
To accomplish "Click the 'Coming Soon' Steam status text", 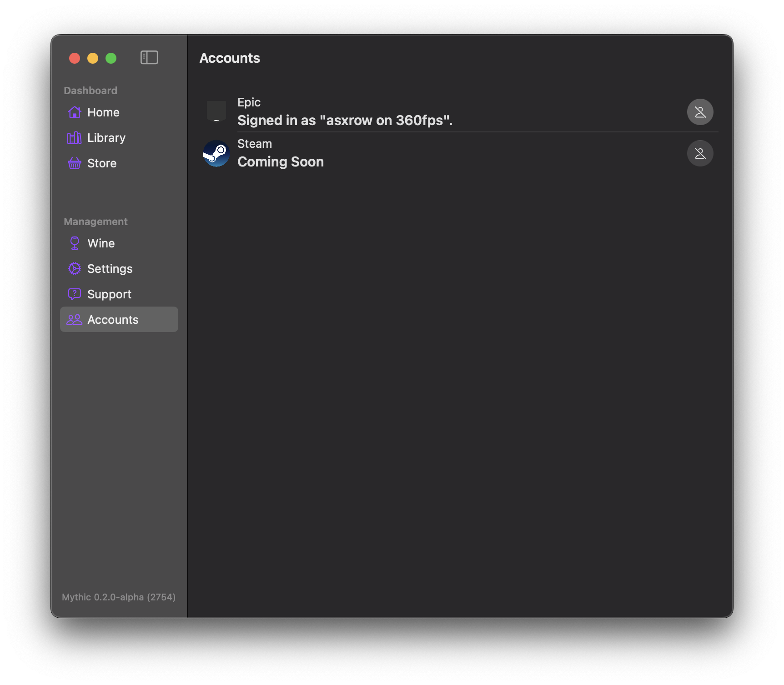I will [281, 161].
